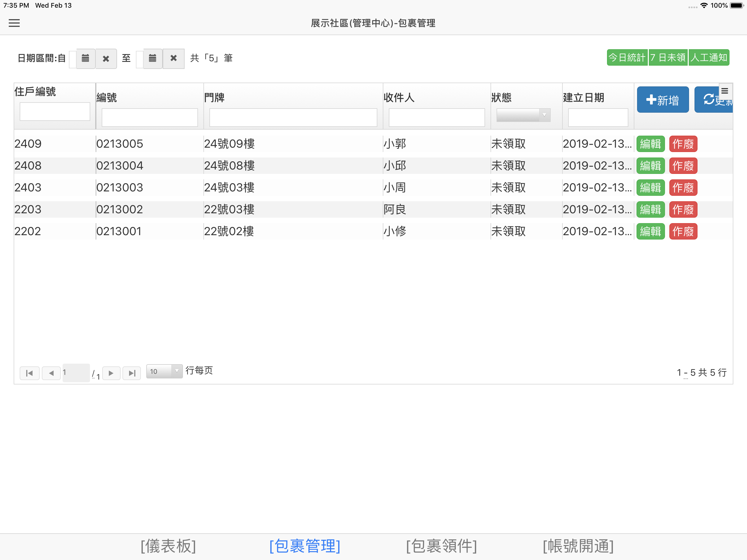Open end date calendar picker

(153, 59)
